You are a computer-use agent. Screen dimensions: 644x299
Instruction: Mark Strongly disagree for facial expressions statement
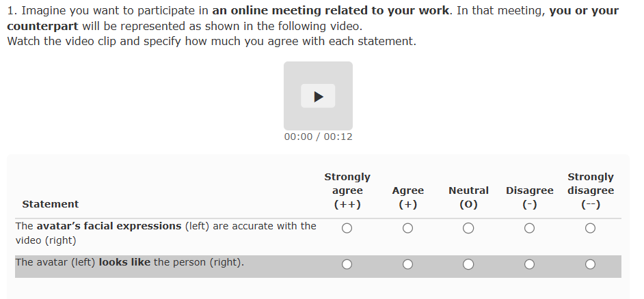click(590, 229)
